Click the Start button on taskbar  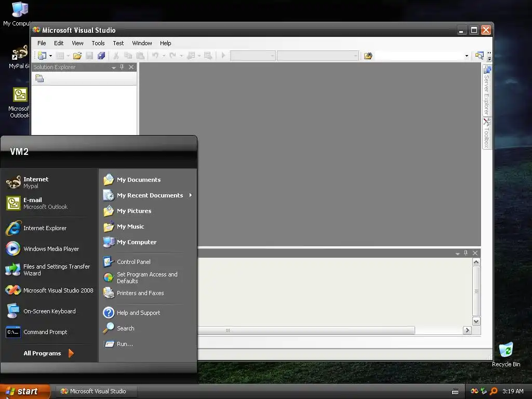point(25,392)
